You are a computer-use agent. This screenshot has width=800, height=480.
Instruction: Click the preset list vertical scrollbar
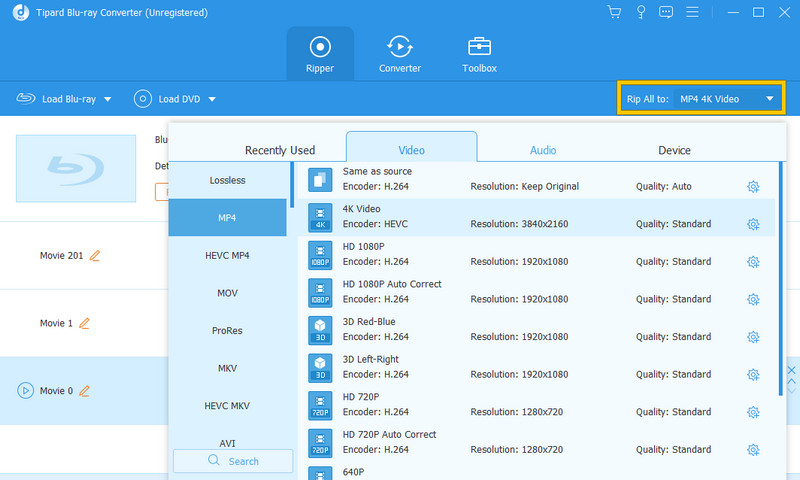tap(781, 279)
